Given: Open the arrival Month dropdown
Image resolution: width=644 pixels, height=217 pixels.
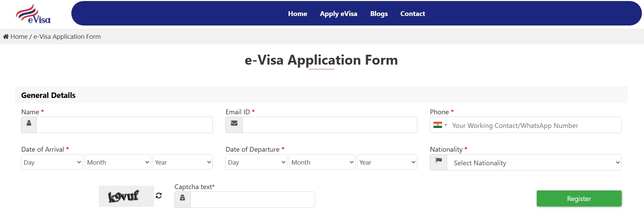Looking at the screenshot, I should [x=117, y=162].
